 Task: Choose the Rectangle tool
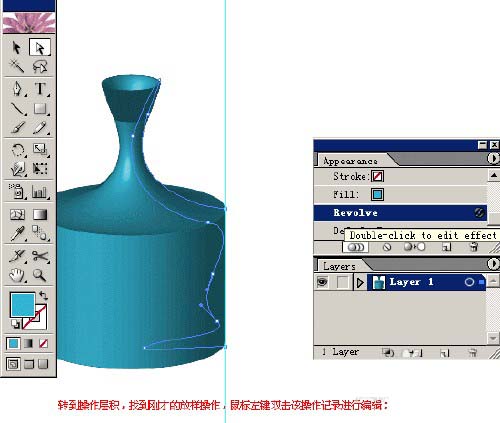coord(40,108)
